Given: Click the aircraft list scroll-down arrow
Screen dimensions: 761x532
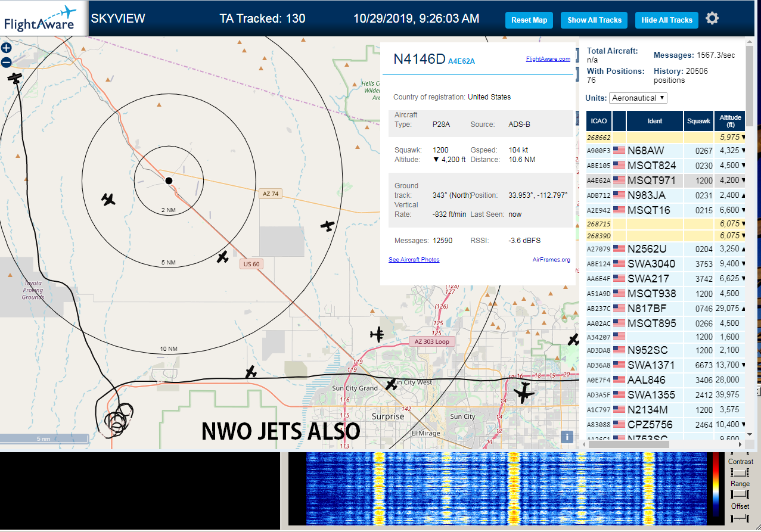Looking at the screenshot, I should click(x=750, y=434).
